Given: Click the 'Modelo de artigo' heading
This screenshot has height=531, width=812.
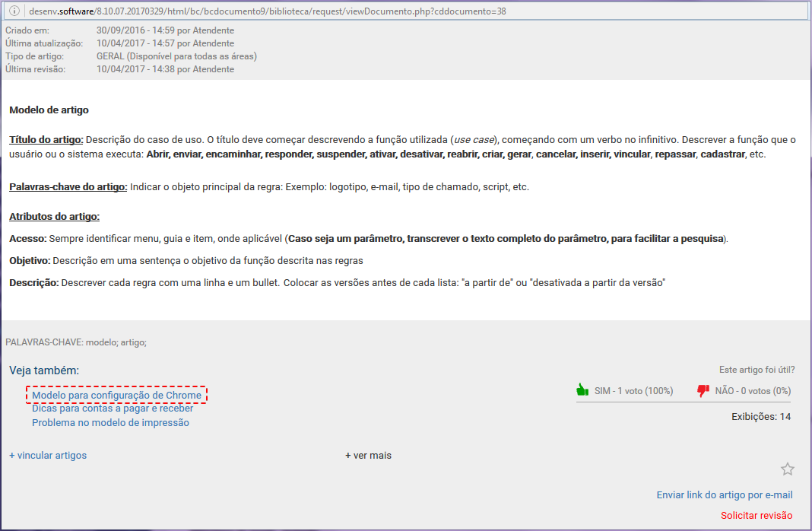Looking at the screenshot, I should tap(49, 110).
